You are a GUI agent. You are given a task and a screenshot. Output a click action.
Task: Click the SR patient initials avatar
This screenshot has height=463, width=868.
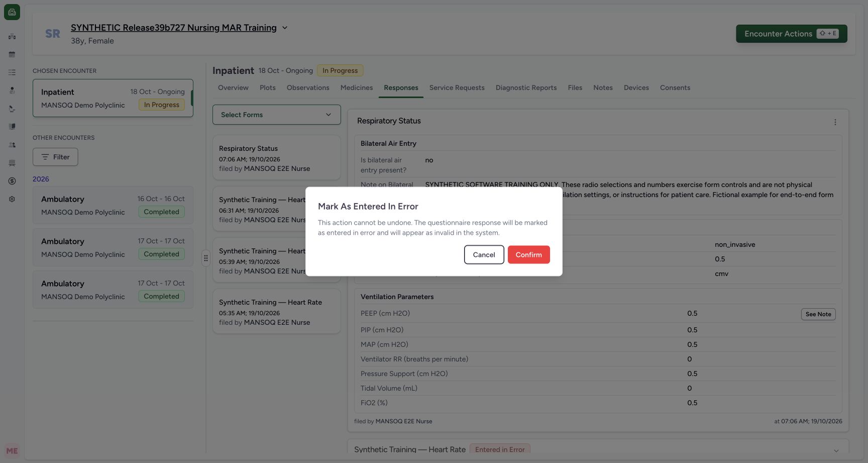coord(53,34)
